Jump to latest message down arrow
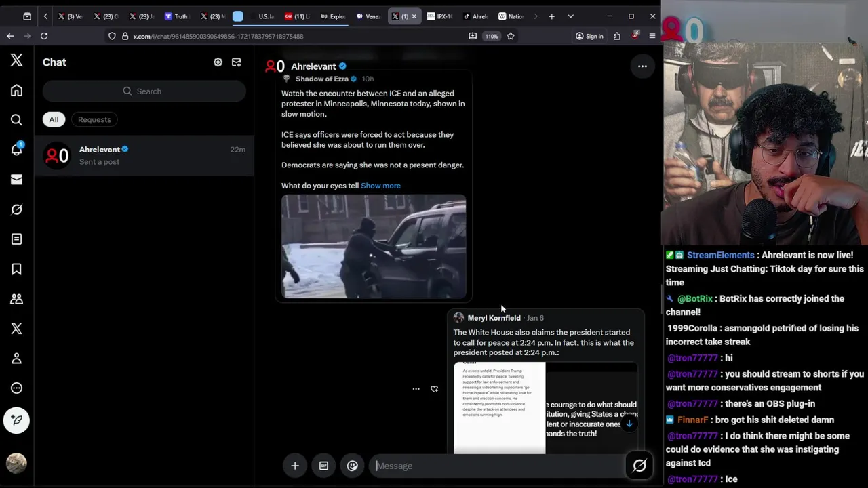 629,424
